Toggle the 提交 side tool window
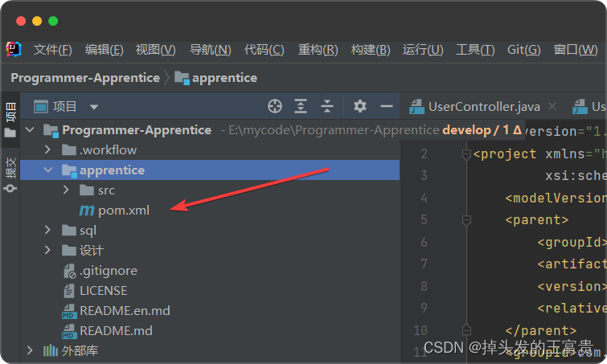Viewport: 607px width, 364px height. point(10,174)
